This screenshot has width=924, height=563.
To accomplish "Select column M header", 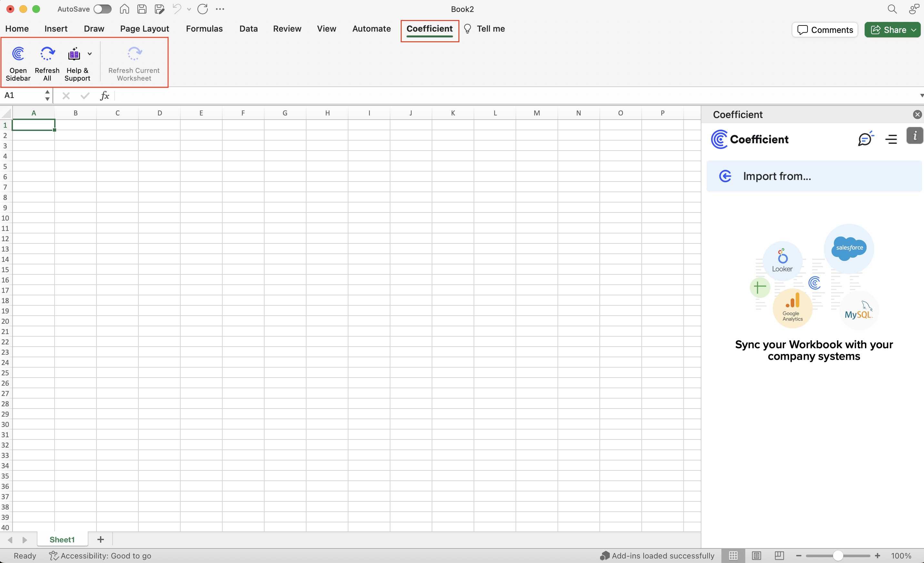I will 537,113.
